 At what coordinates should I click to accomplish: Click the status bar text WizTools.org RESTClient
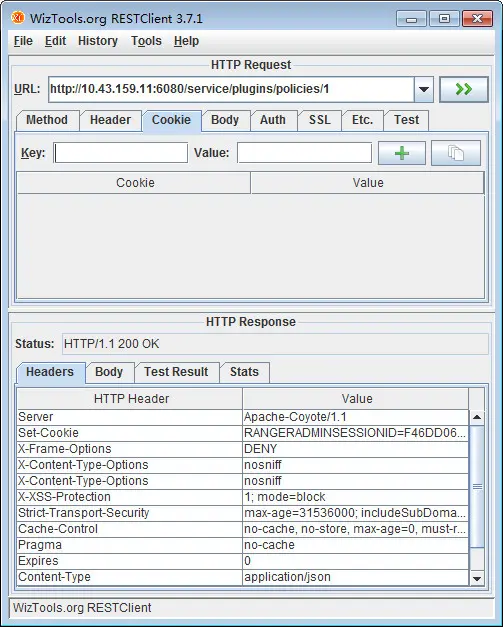82,608
